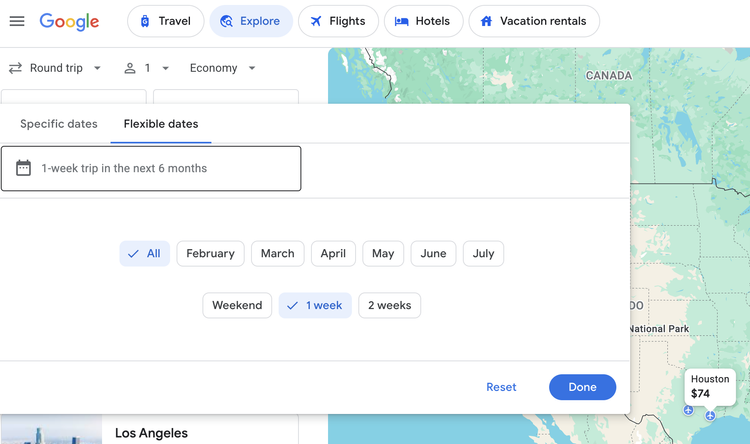Expand the Round trip dropdown
This screenshot has height=444, width=750.
coord(55,68)
